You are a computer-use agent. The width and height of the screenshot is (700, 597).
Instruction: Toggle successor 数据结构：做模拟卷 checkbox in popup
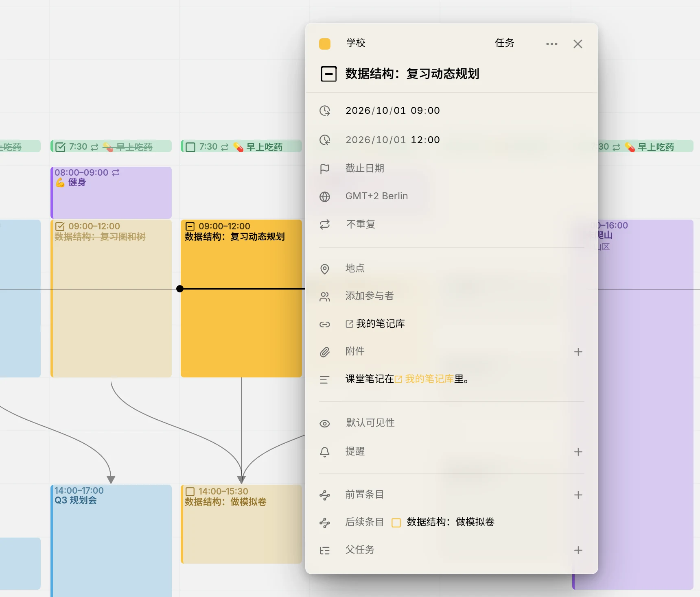pyautogui.click(x=396, y=523)
